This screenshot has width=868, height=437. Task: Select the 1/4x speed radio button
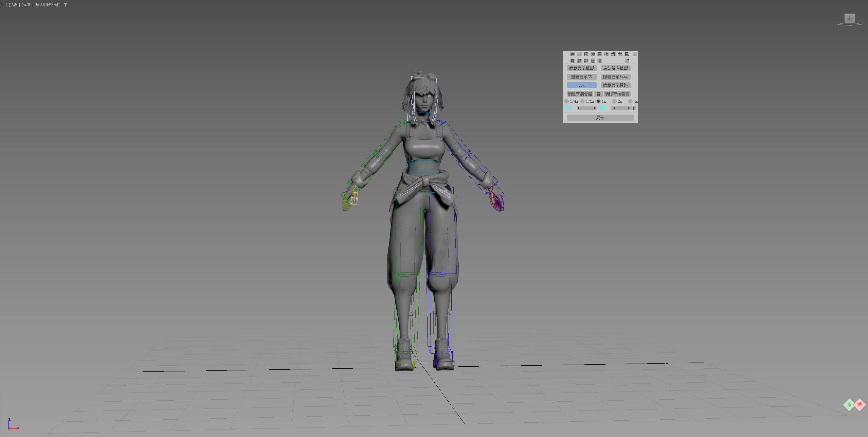click(x=566, y=101)
